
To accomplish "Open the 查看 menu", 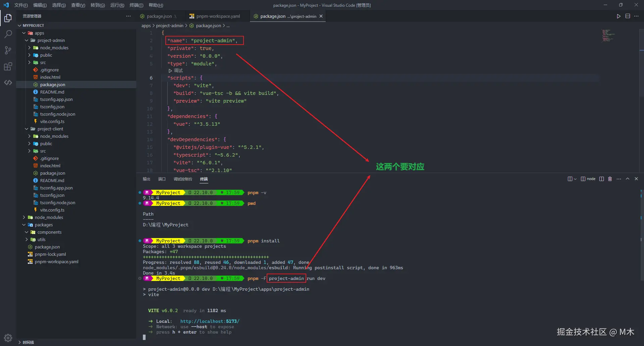I will [x=78, y=5].
